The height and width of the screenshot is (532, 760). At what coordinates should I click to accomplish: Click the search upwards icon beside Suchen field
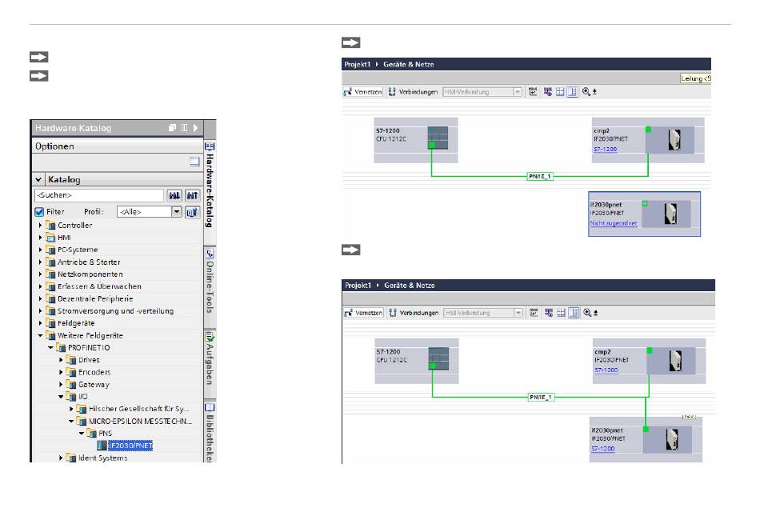(x=193, y=195)
